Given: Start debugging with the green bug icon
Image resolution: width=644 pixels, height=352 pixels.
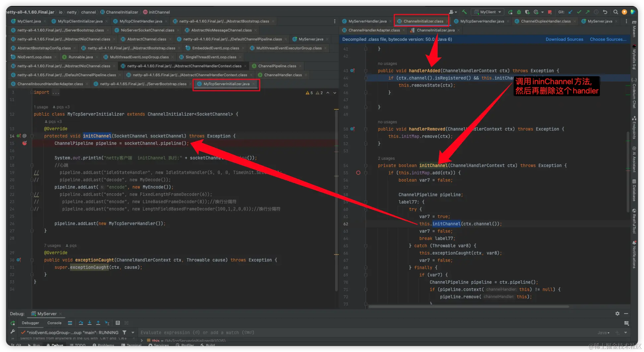Looking at the screenshot, I should [x=519, y=12].
